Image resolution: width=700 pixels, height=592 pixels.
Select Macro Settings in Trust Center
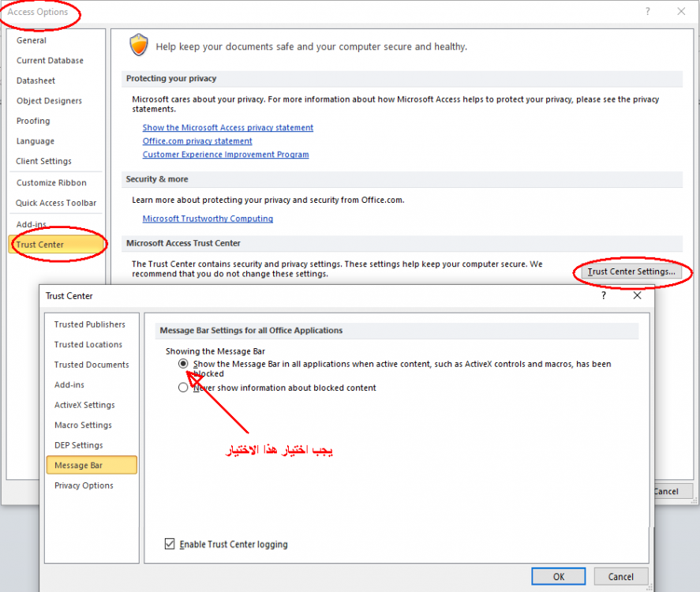pos(83,425)
